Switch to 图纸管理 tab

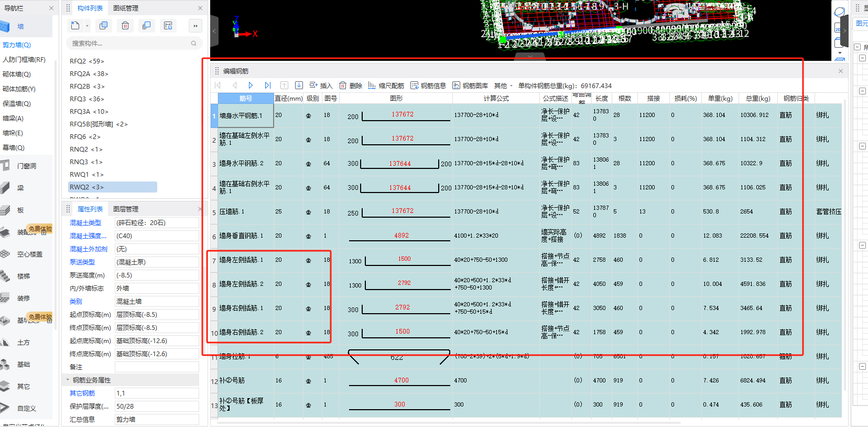click(x=126, y=8)
